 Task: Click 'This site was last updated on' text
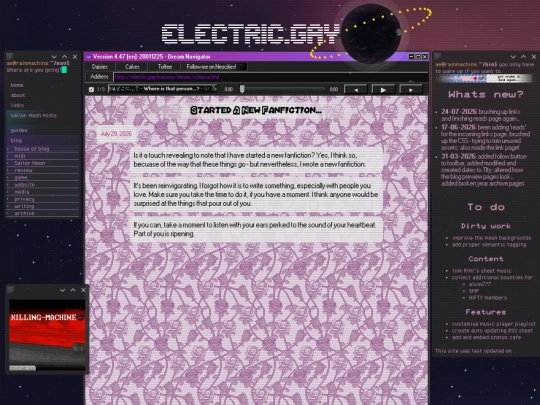pos(474,351)
